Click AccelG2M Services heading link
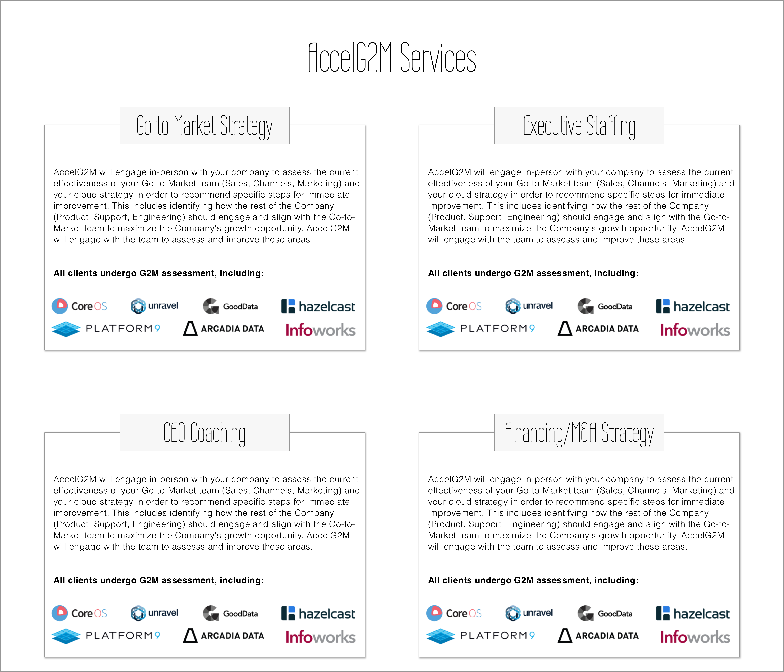 tap(392, 50)
